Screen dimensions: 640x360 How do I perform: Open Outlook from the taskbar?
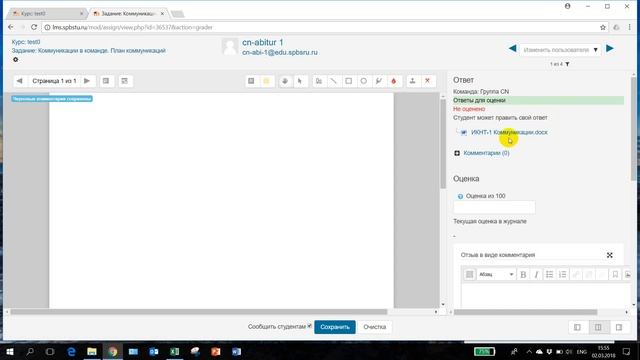[153, 351]
